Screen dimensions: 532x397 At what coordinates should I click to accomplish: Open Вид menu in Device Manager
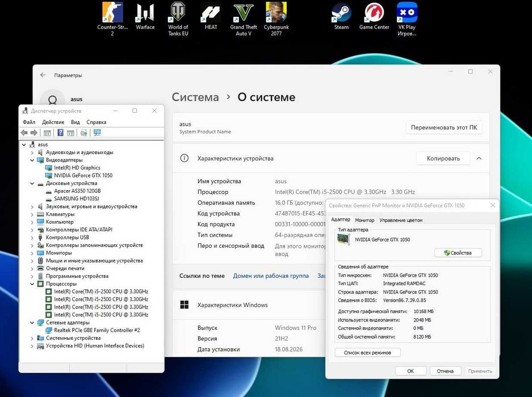click(x=76, y=122)
